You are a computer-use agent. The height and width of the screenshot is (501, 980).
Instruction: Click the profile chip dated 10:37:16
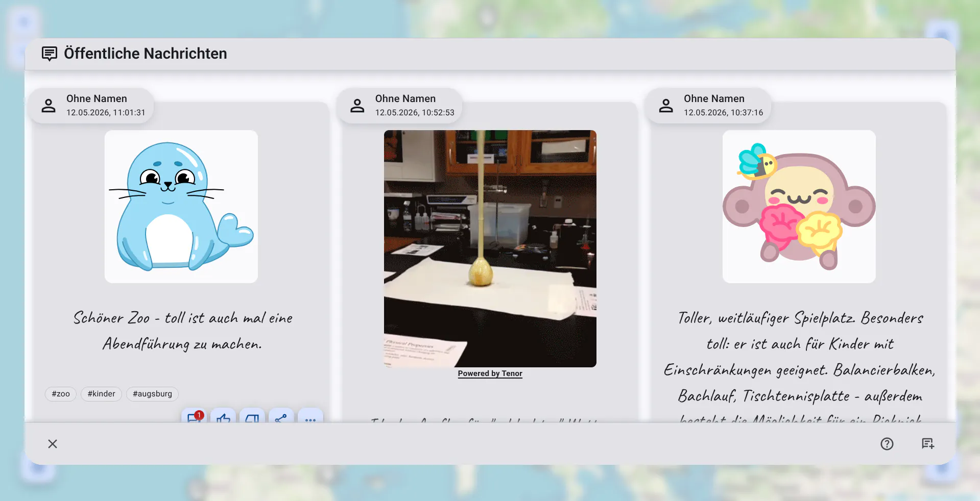tap(709, 106)
